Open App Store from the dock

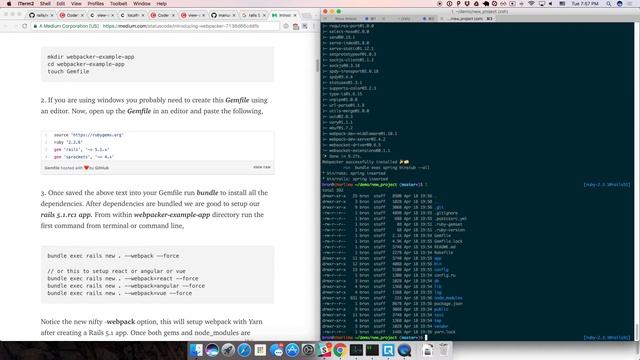point(292,350)
